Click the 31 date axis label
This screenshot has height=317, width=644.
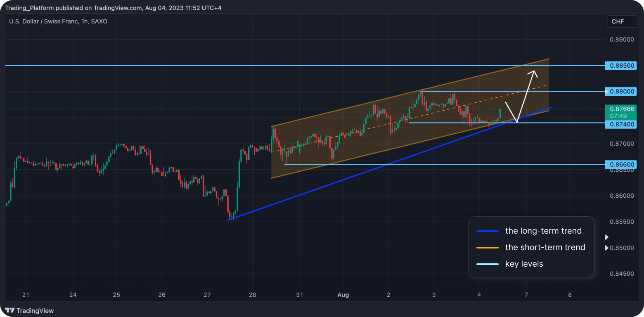coord(300,295)
